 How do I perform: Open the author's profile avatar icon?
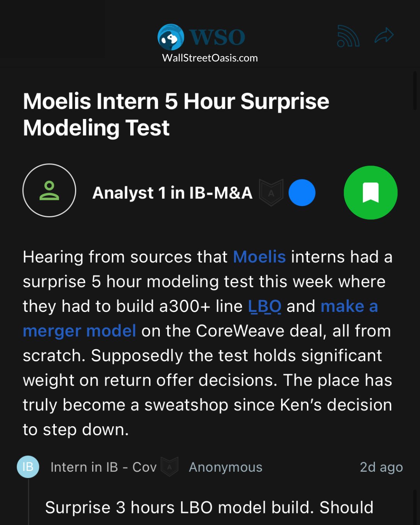coord(49,191)
